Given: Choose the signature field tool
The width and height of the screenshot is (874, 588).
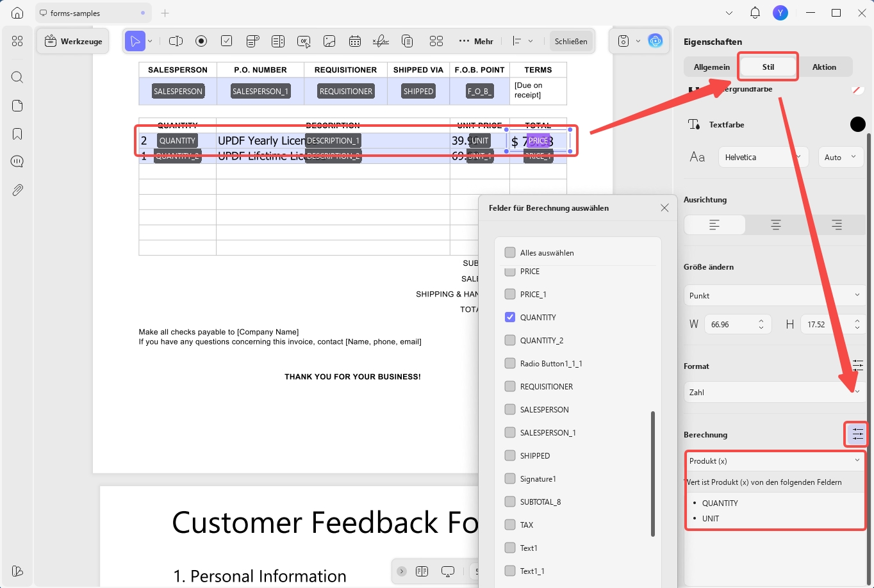Looking at the screenshot, I should coord(381,41).
